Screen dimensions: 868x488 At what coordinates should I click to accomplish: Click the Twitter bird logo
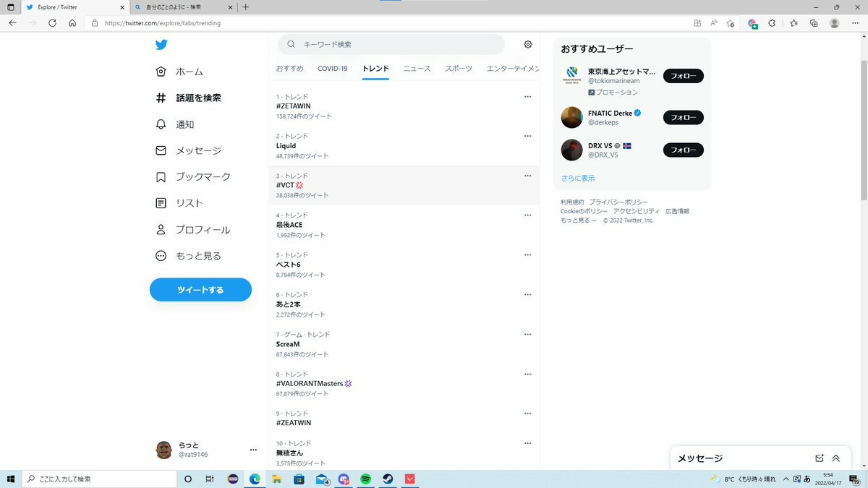coord(161,45)
